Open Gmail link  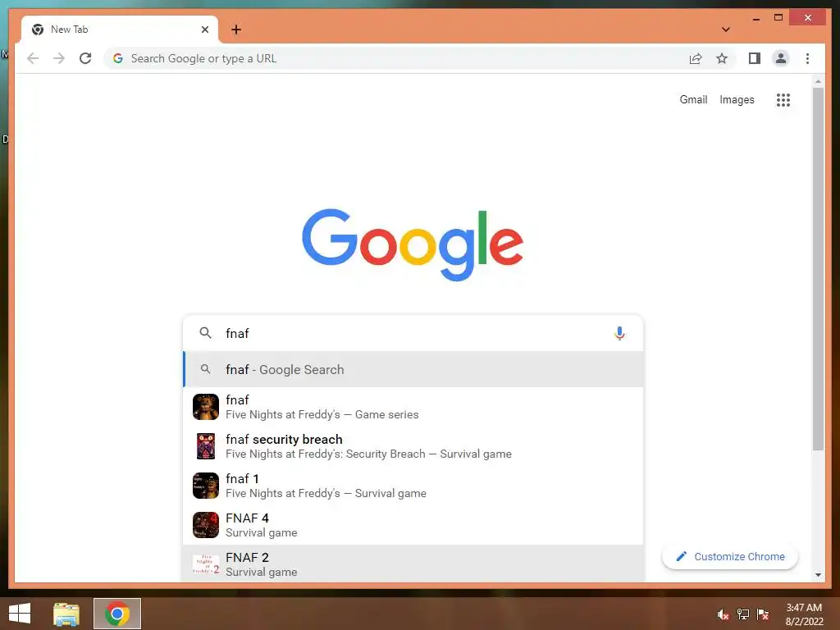[x=693, y=99]
